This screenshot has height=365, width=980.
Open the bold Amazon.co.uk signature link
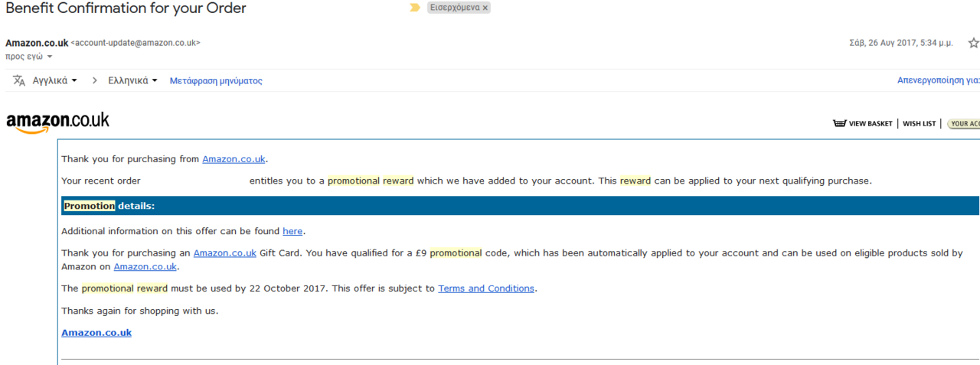96,333
